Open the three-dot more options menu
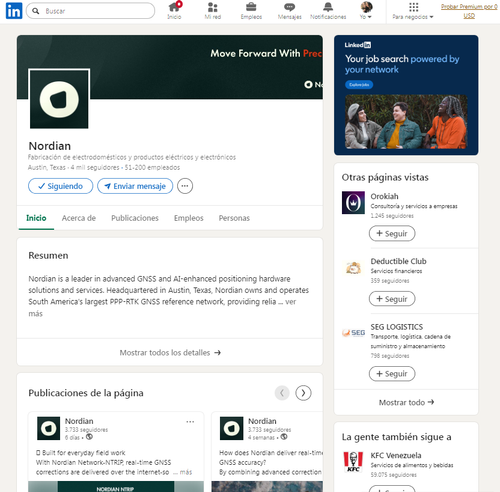 (x=185, y=186)
